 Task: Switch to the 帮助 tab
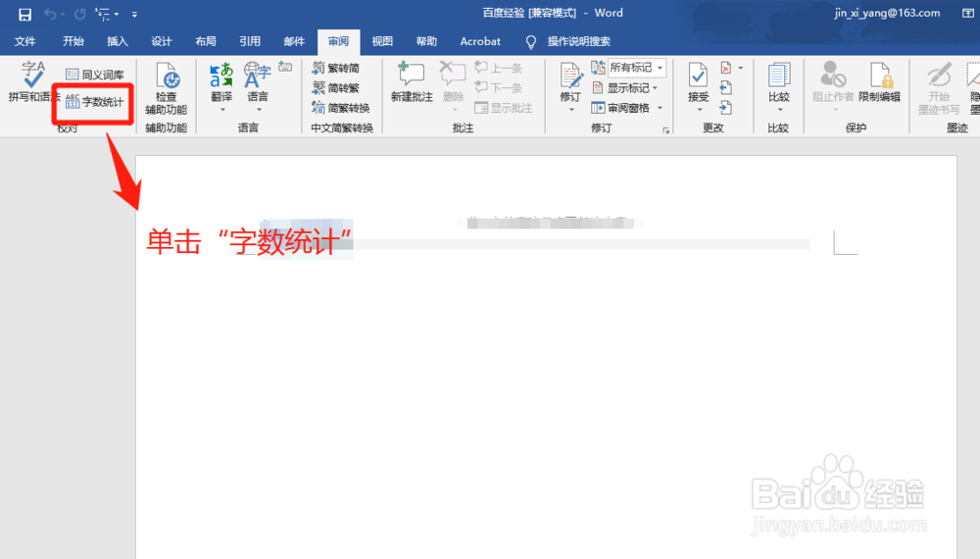426,41
